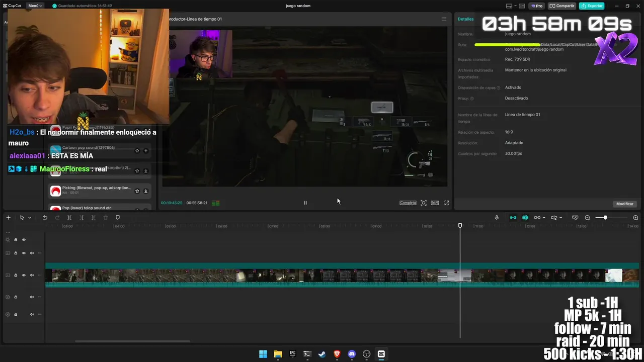Toggle clip linkage in the timeline toolbar
The width and height of the screenshot is (644, 362).
click(537, 218)
